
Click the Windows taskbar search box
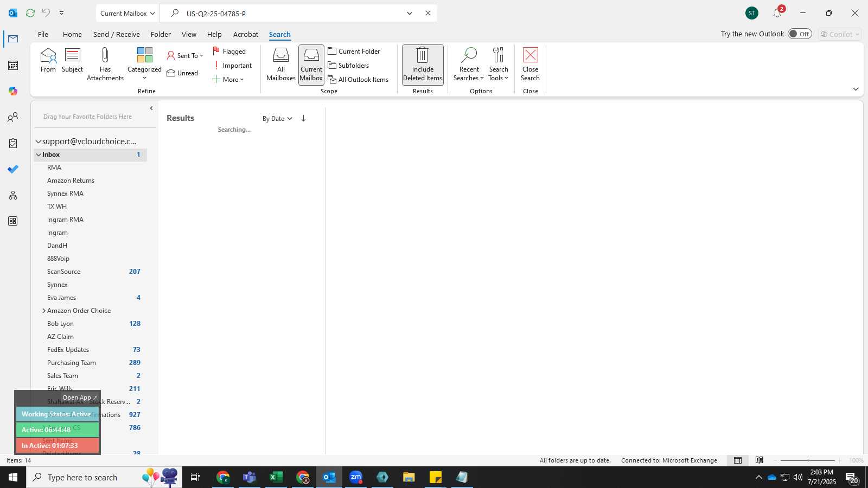tap(104, 477)
